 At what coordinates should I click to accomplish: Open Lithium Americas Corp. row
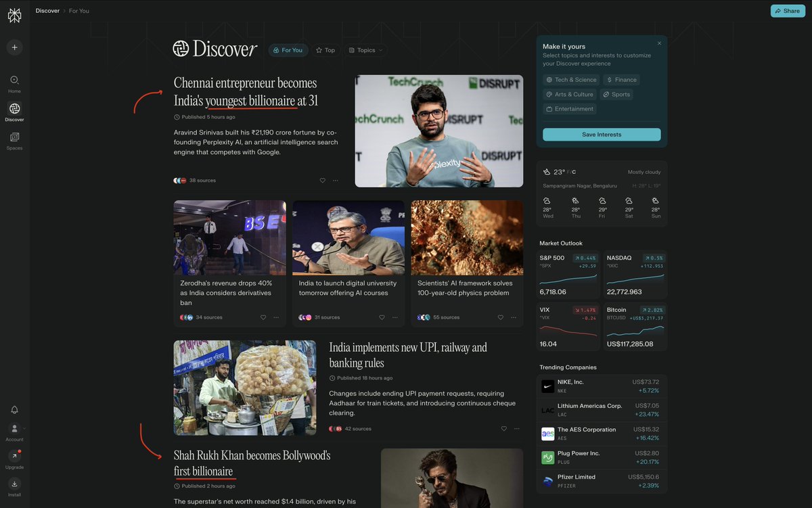[x=602, y=410]
